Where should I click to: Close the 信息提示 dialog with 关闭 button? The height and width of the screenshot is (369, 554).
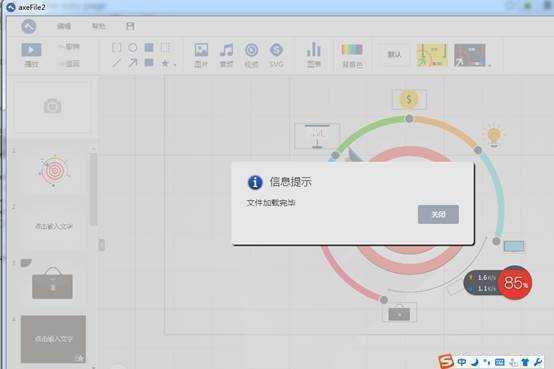pyautogui.click(x=438, y=214)
